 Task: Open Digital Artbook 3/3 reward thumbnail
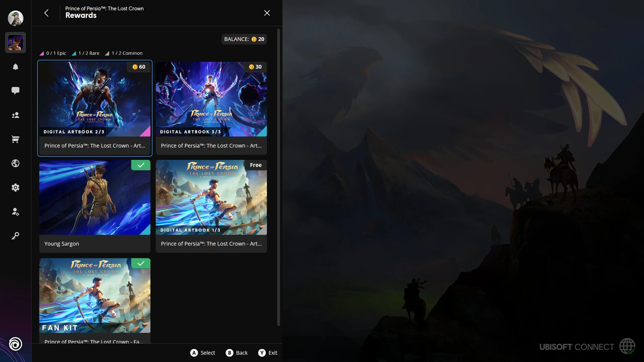(211, 99)
